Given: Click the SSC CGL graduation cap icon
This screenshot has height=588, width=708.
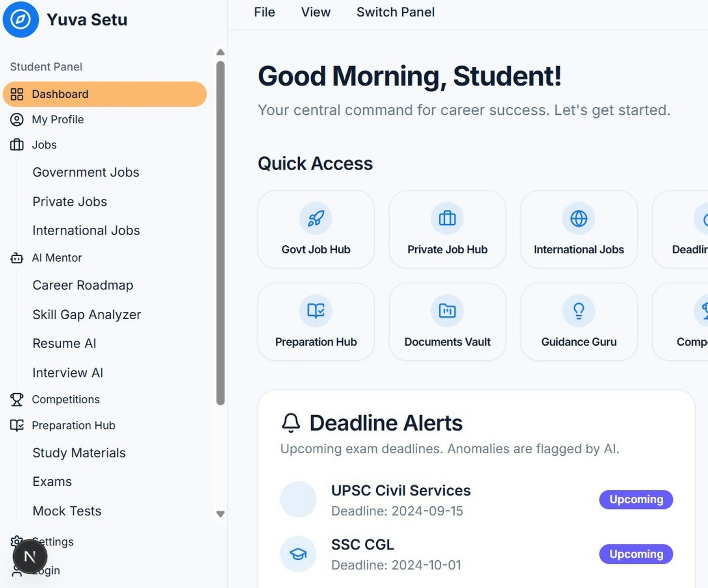Looking at the screenshot, I should pyautogui.click(x=298, y=554).
